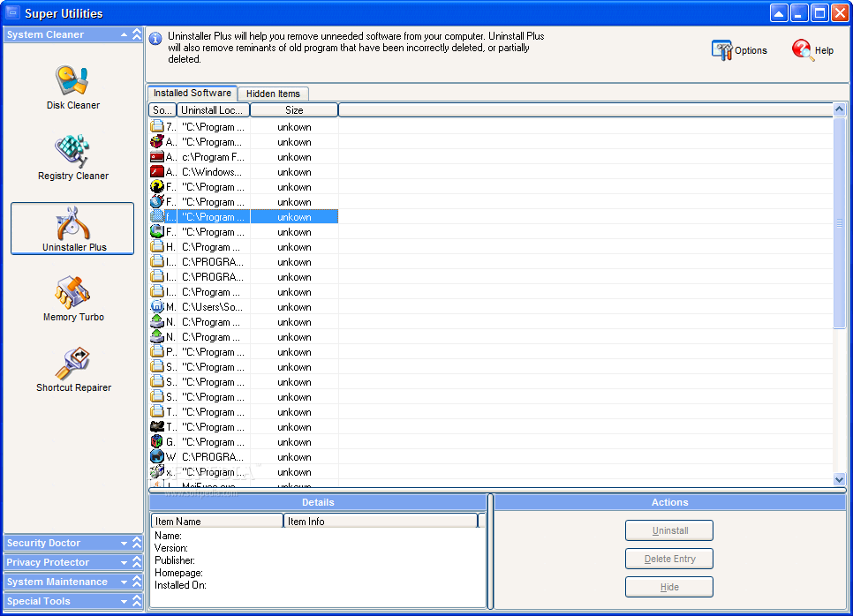
Task: Click the Hide button
Action: tap(669, 587)
